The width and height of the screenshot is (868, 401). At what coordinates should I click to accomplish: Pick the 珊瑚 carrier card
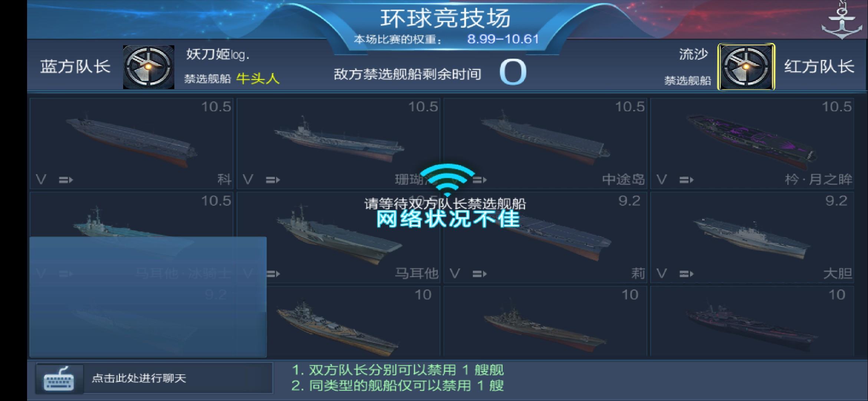(338, 143)
